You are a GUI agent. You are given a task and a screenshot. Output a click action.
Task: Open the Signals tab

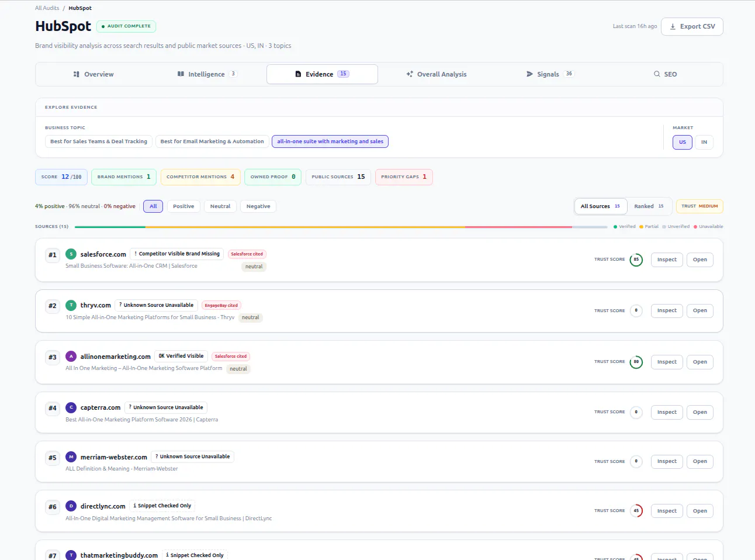pos(550,74)
